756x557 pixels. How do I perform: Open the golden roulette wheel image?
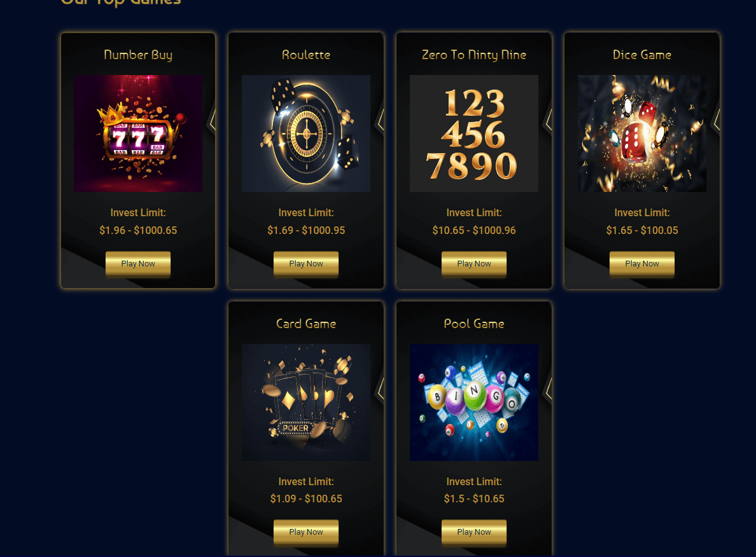tap(305, 134)
